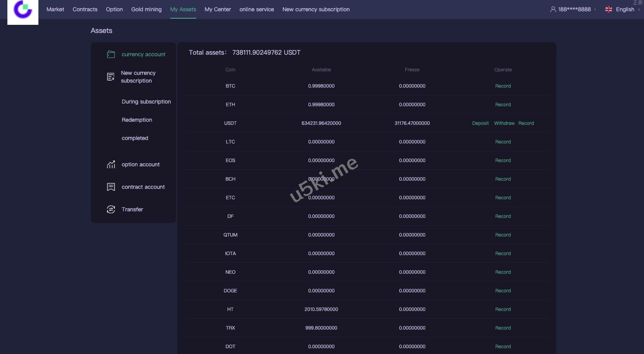This screenshot has width=644, height=354.
Task: Open the 188****8888 account dropdown
Action: pyautogui.click(x=574, y=9)
